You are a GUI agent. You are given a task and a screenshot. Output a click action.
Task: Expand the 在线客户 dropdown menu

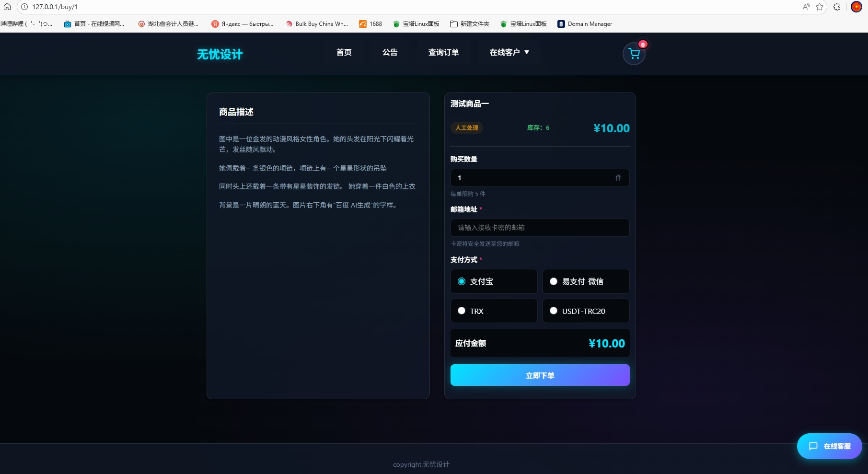(509, 52)
